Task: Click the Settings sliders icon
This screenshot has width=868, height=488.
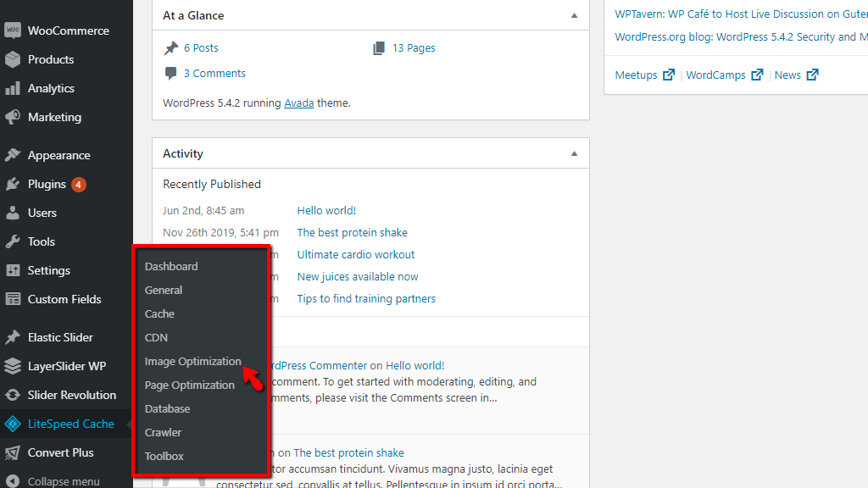Action: (13, 270)
